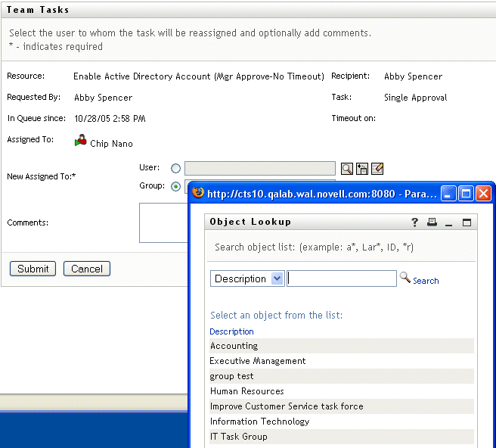
Task: Click the Submit button
Action: pos(33,269)
